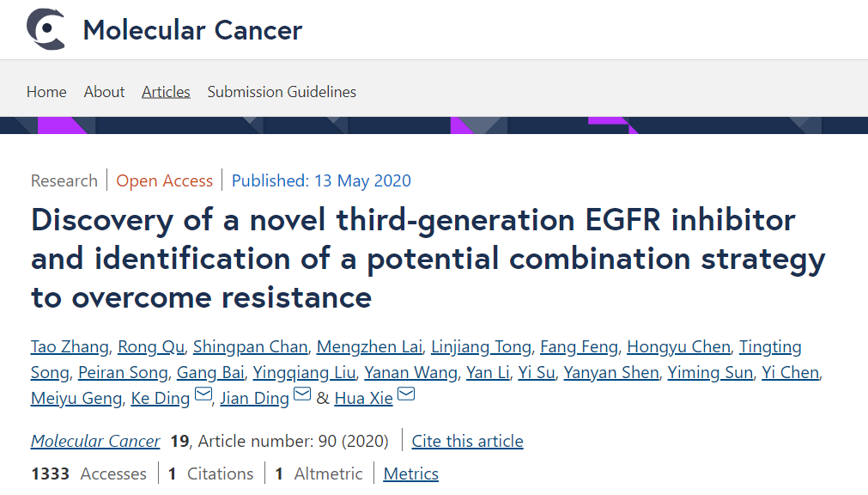
Task: Open author Yiming Sun's info
Action: pyautogui.click(x=711, y=373)
